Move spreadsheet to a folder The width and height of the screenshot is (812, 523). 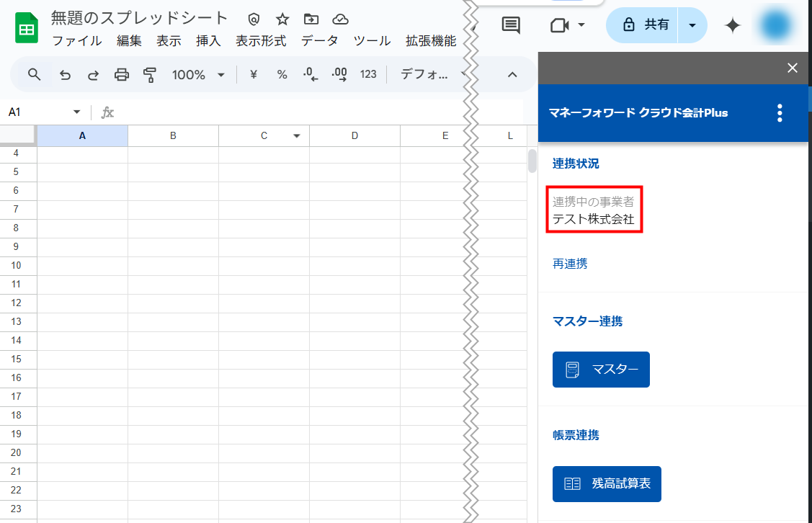pos(311,19)
